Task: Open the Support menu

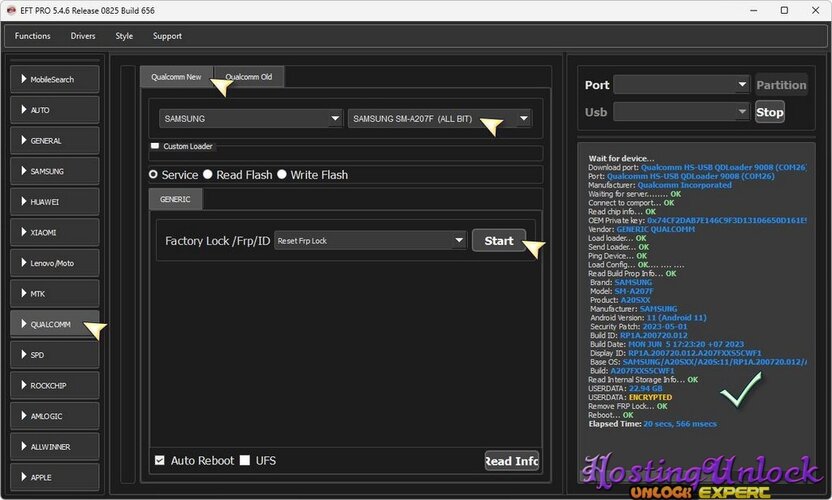Action: (x=167, y=36)
